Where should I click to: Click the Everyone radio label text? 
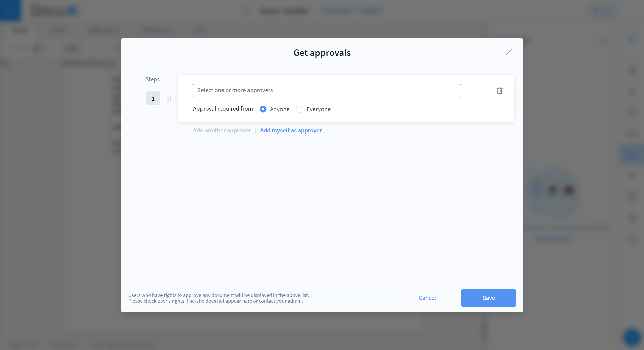coord(318,109)
